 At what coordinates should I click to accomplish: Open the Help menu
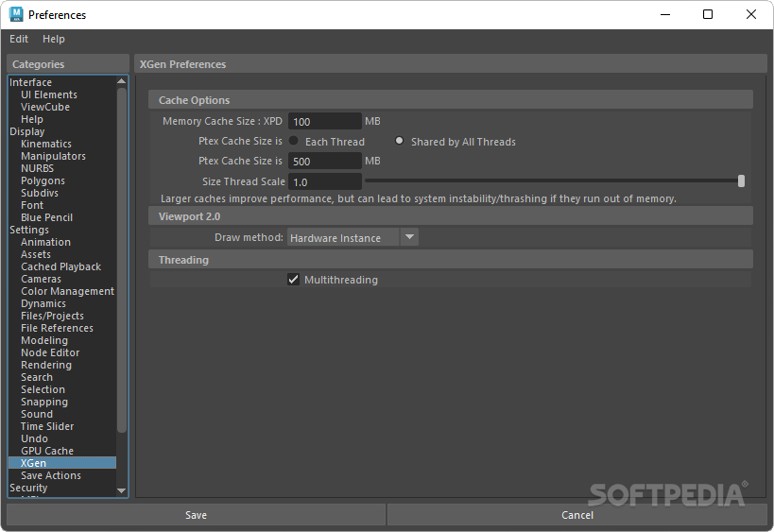tap(53, 39)
